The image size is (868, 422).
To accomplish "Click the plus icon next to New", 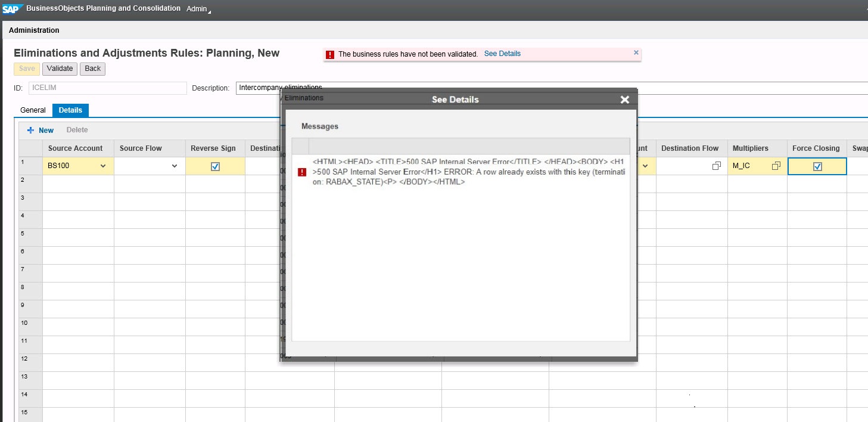I will coord(30,130).
